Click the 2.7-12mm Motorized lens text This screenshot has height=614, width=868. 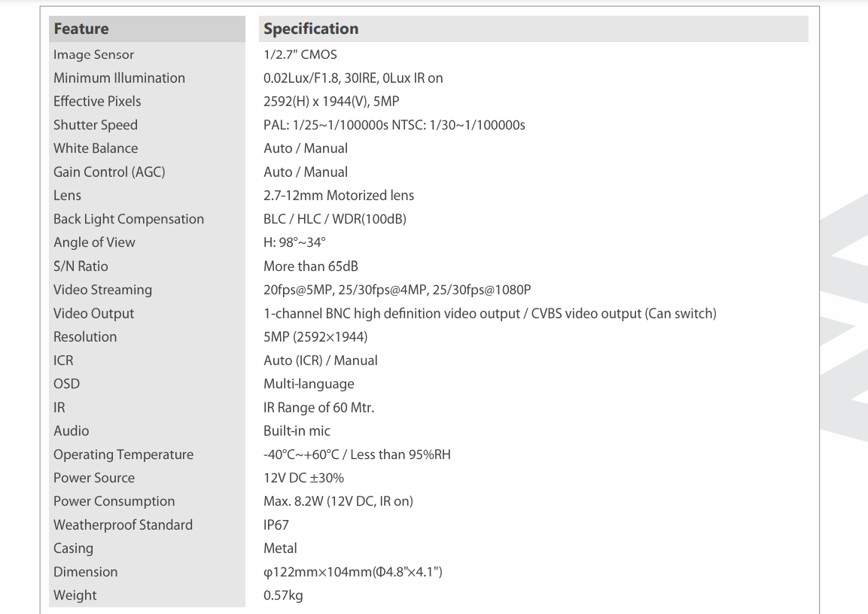tap(339, 196)
